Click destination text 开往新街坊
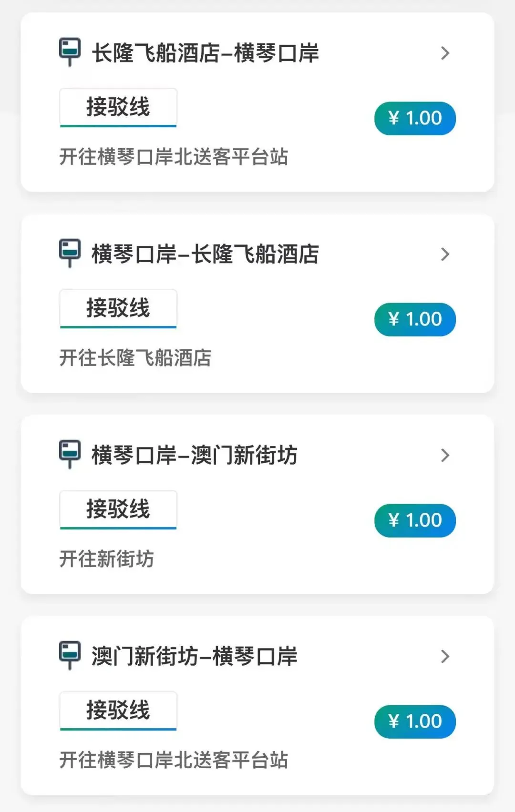 [x=107, y=559]
